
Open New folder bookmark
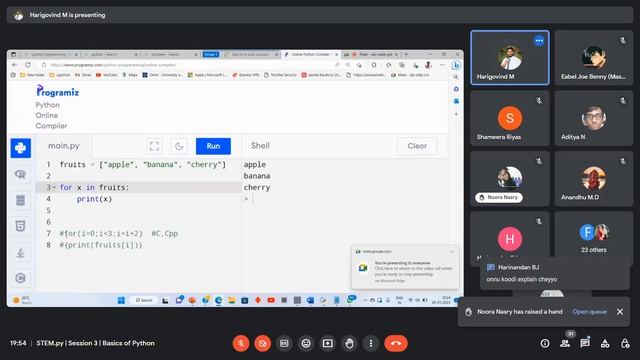tap(33, 75)
